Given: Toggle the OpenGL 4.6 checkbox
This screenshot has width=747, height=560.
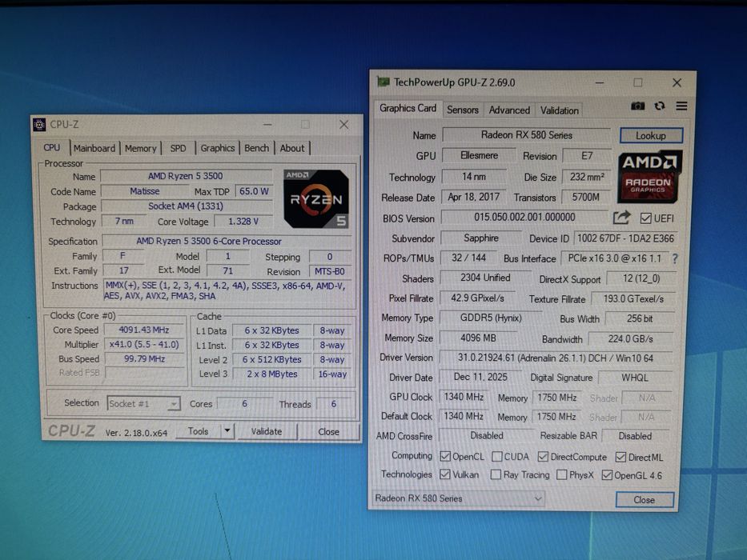Looking at the screenshot, I should coord(607,474).
